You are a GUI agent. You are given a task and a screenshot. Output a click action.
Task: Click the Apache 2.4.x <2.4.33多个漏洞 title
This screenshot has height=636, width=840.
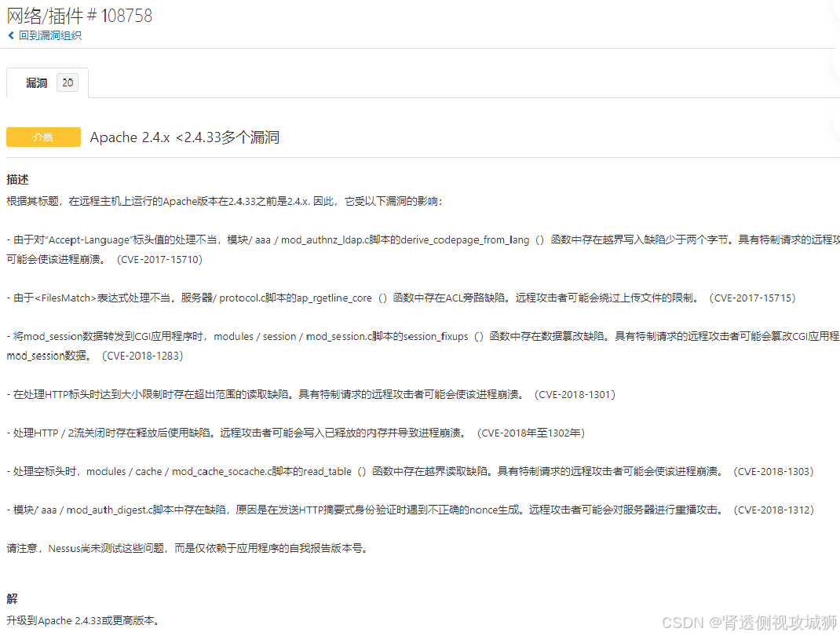click(x=184, y=137)
